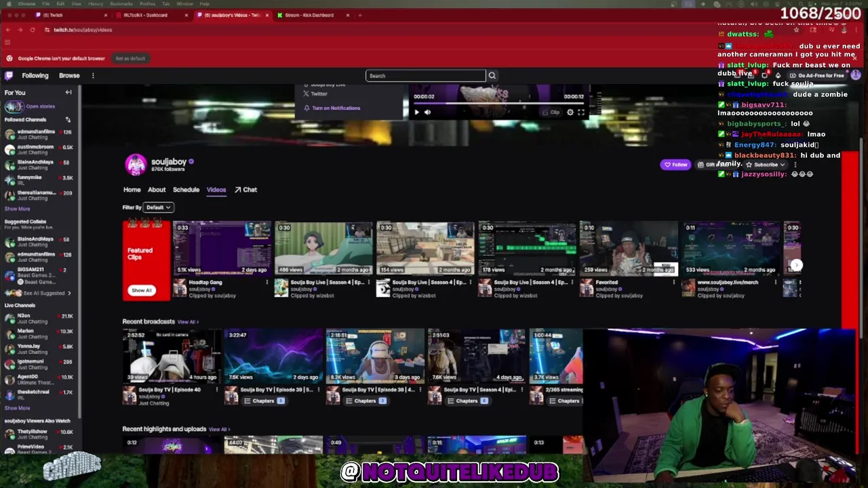Open stories avatar ring in sidebar
Viewport: 868px width, 488px height.
[13, 106]
